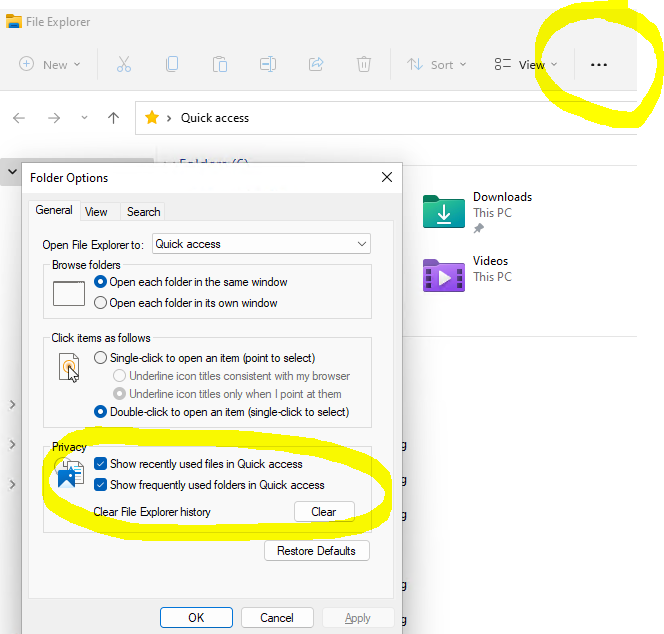
Task: Click the Videos 'This PC' location text
Action: pos(492,277)
